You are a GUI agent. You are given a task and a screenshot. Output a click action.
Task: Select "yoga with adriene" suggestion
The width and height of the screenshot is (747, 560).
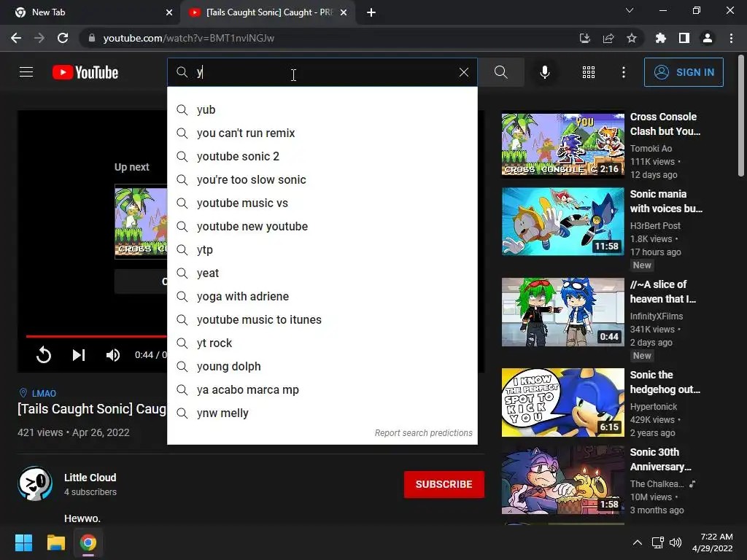click(322, 296)
